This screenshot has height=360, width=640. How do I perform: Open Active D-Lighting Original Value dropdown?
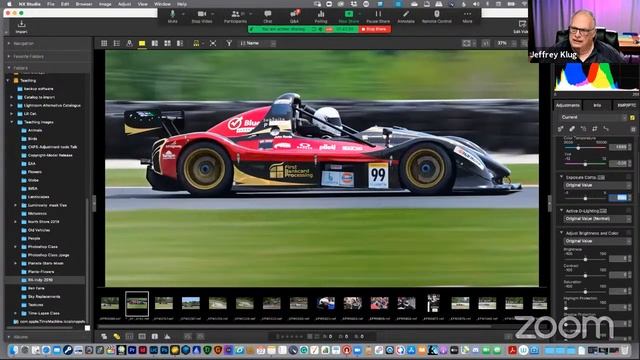598,219
